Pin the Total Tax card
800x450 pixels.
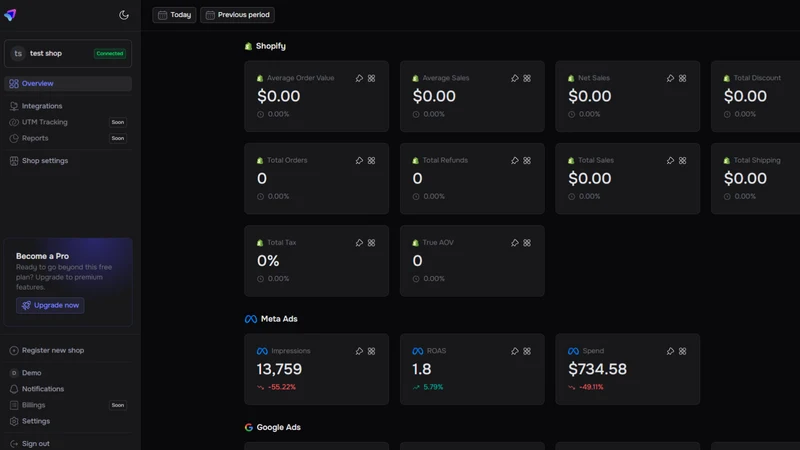(359, 243)
